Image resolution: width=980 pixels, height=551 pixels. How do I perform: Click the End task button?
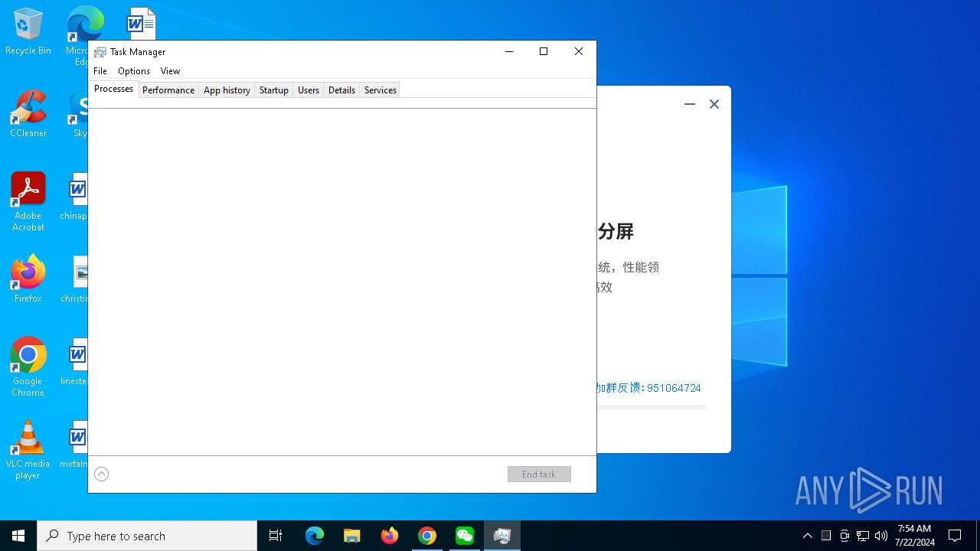pos(539,474)
